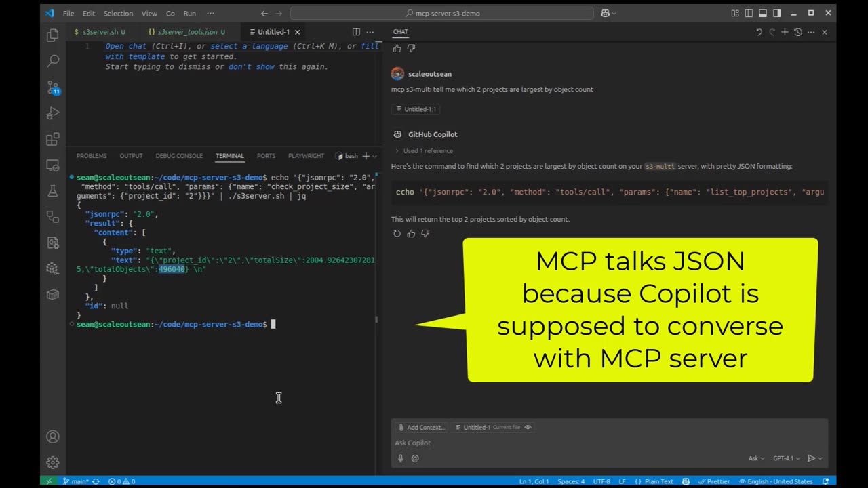Click Add Context button in chat
This screenshot has height=488, width=868.
click(x=421, y=427)
